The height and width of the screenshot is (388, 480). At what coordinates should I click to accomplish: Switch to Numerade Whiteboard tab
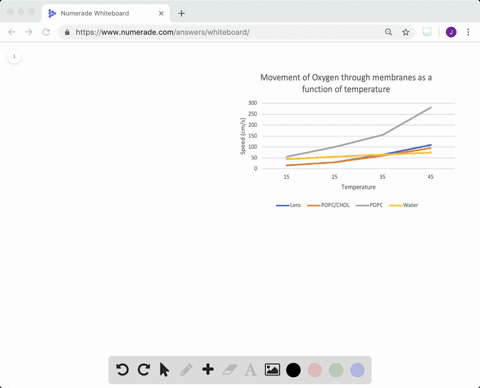106,13
